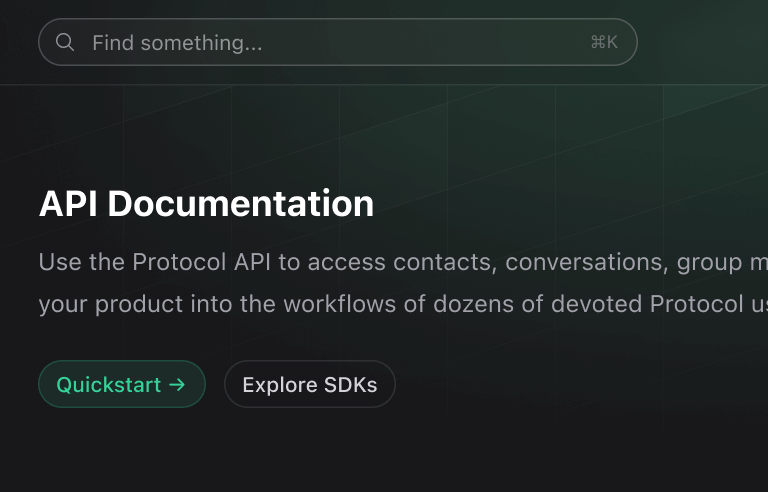Click the ⌘K shortcut hint

(x=604, y=42)
